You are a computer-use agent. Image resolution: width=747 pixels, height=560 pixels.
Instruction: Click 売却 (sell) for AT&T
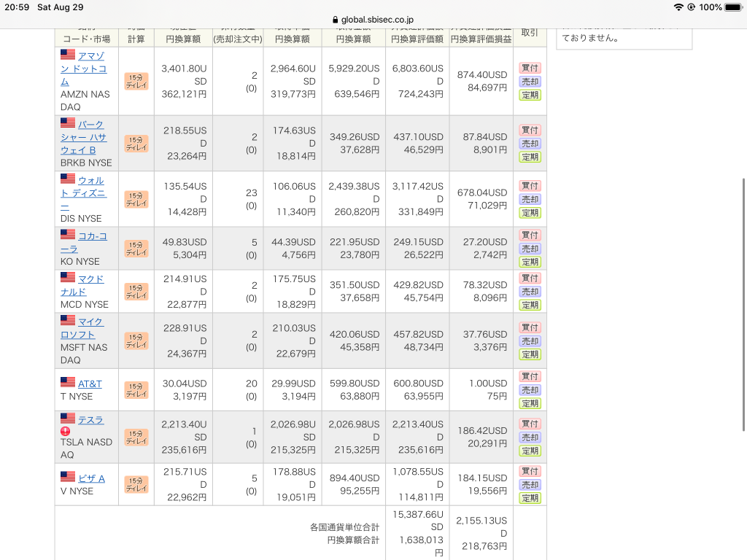530,390
